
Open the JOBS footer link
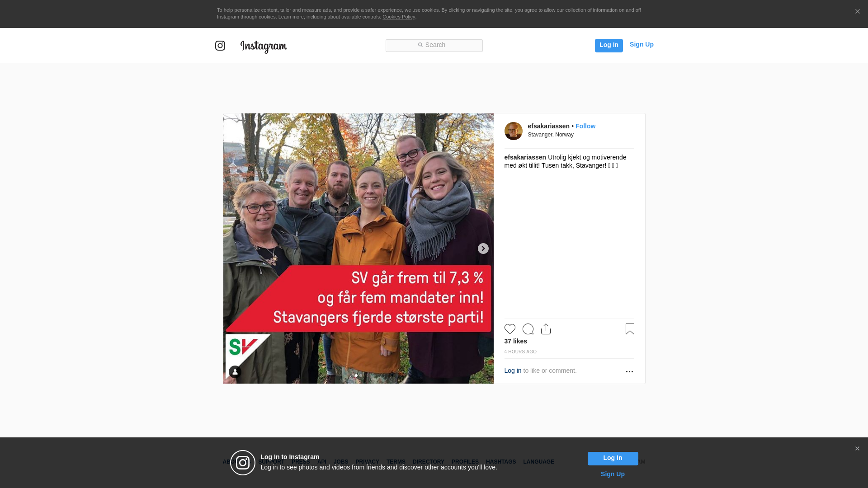341,462
